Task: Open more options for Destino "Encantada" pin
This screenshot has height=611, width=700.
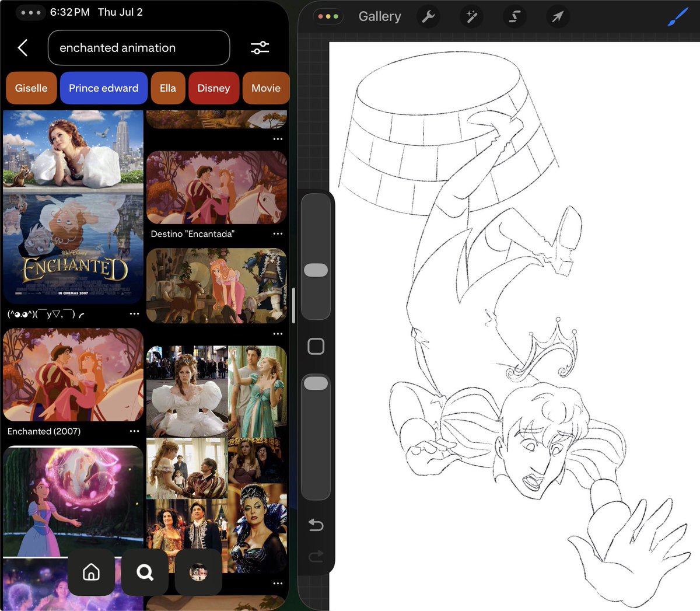Action: click(278, 233)
